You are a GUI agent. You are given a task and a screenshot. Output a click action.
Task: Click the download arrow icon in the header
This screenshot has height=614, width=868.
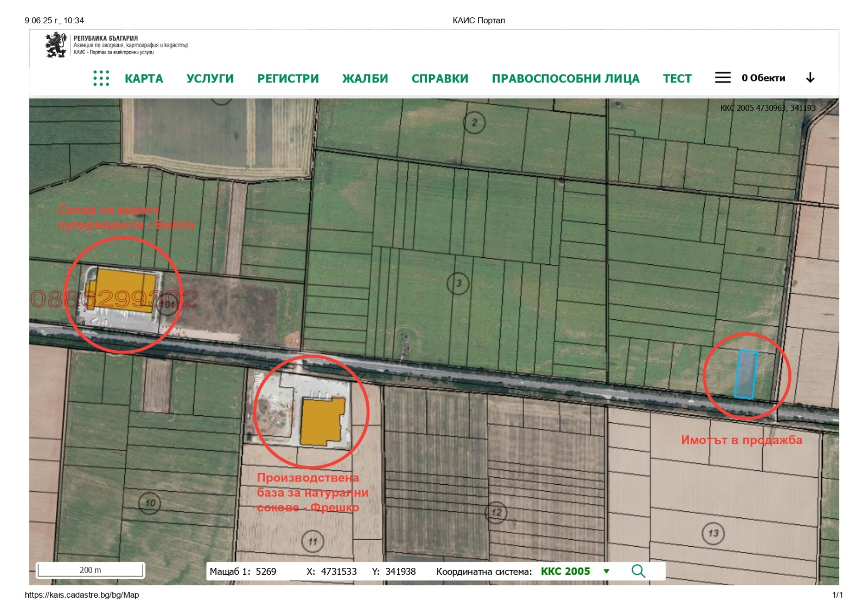point(810,78)
